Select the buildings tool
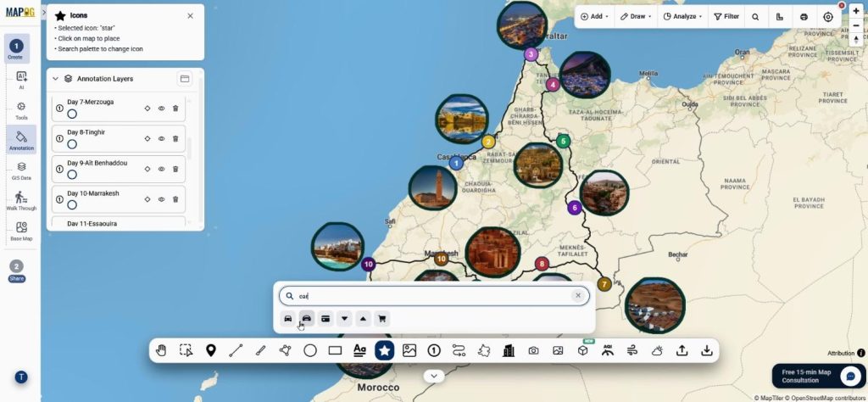 point(509,350)
